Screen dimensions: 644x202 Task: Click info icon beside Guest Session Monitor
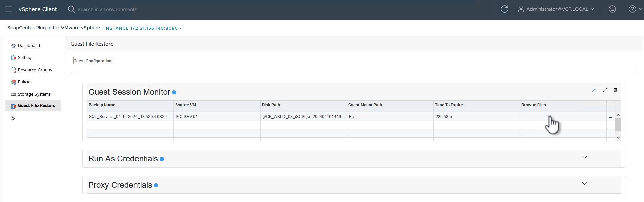point(174,92)
